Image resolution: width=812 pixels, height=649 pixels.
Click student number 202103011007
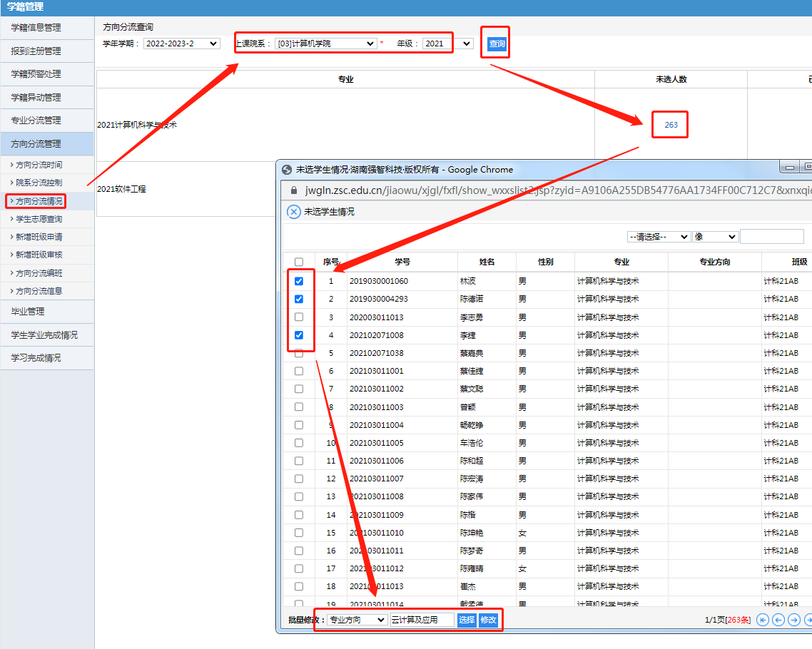coord(377,479)
